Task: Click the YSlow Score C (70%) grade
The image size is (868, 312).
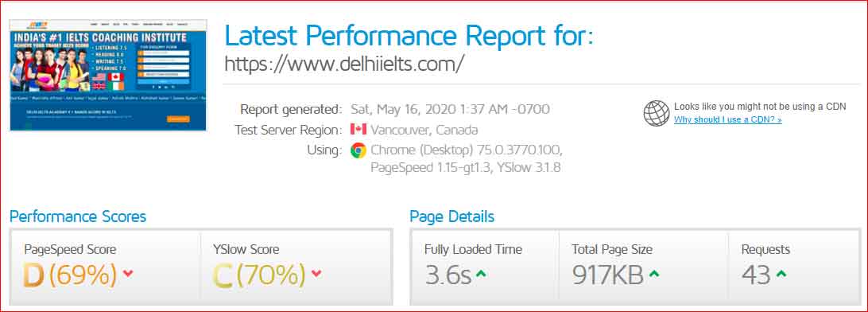Action: [259, 275]
